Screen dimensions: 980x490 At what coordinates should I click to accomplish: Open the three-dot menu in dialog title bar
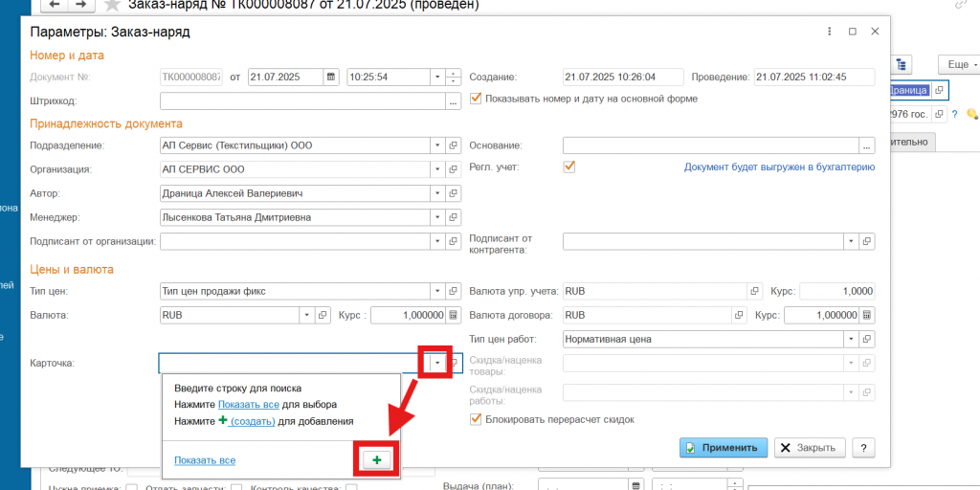pos(829,32)
